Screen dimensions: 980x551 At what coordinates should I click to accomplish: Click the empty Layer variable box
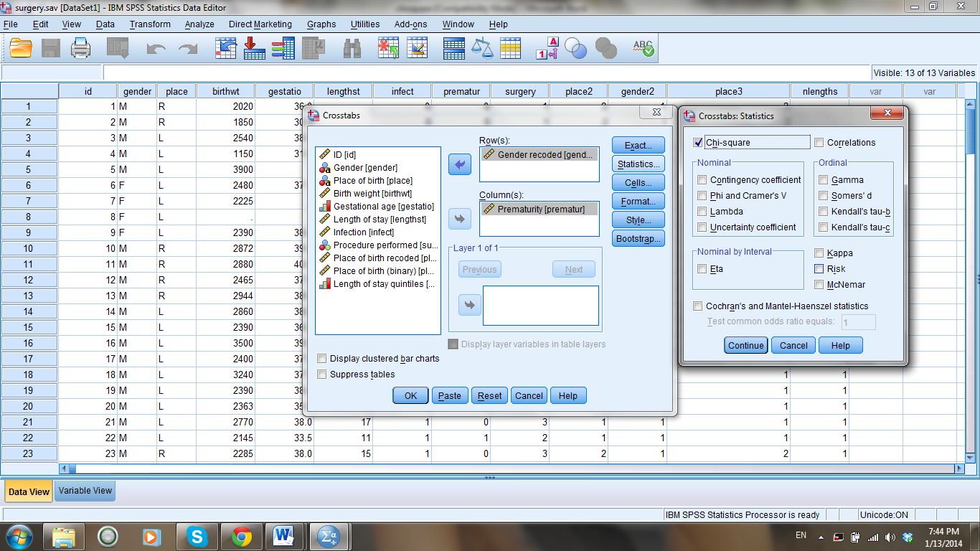(541, 306)
